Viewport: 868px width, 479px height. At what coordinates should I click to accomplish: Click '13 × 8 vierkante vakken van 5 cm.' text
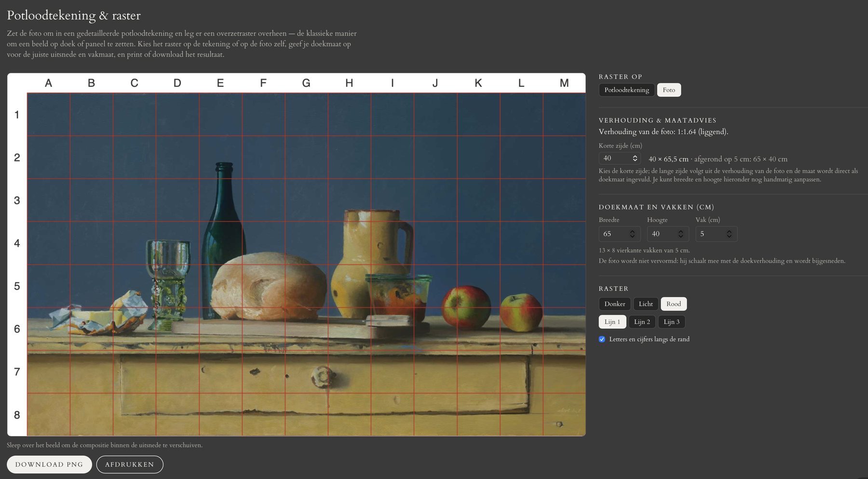coord(644,251)
